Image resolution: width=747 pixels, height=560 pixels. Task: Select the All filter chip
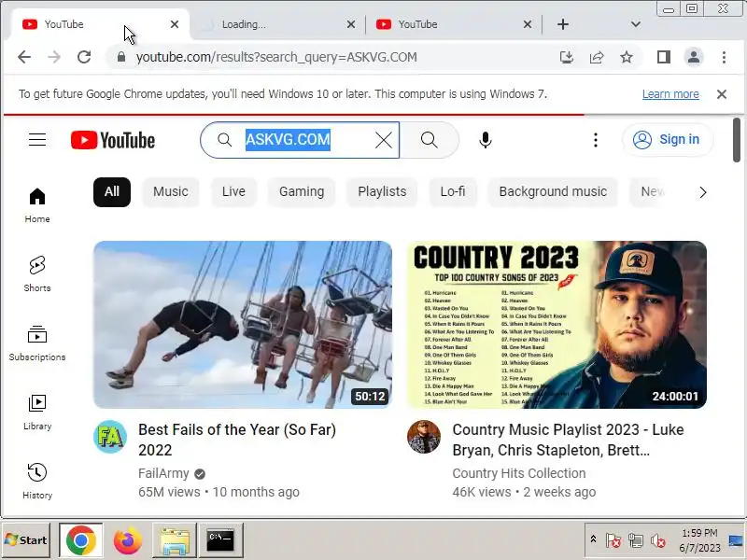(112, 192)
